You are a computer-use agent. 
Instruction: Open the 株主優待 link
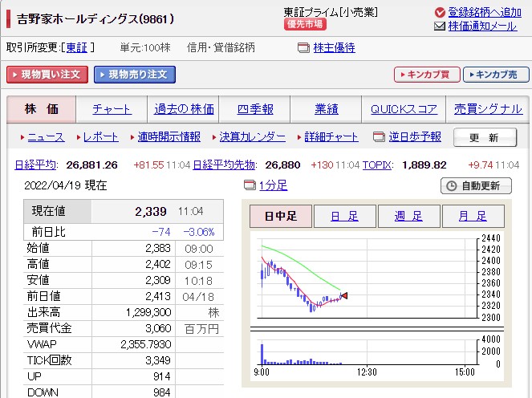click(x=334, y=48)
